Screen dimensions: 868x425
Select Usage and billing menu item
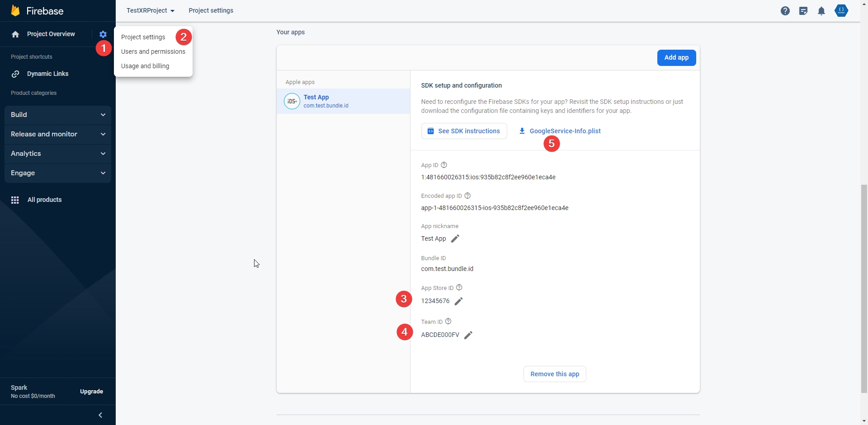tap(145, 66)
